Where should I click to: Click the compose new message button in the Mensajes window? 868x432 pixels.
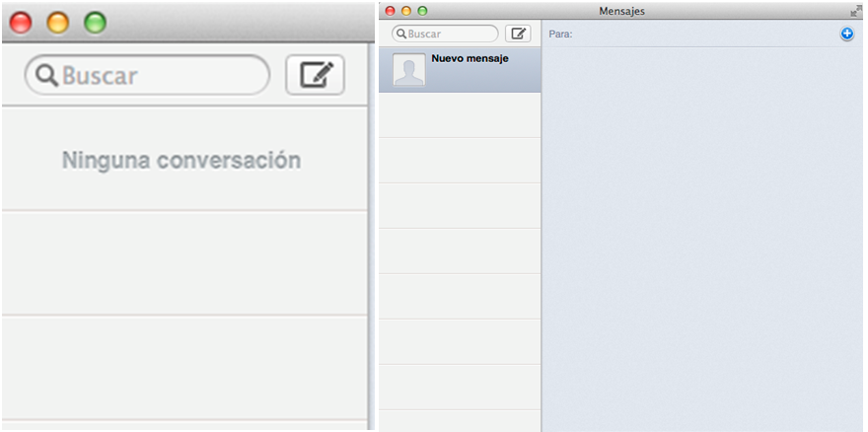point(518,34)
